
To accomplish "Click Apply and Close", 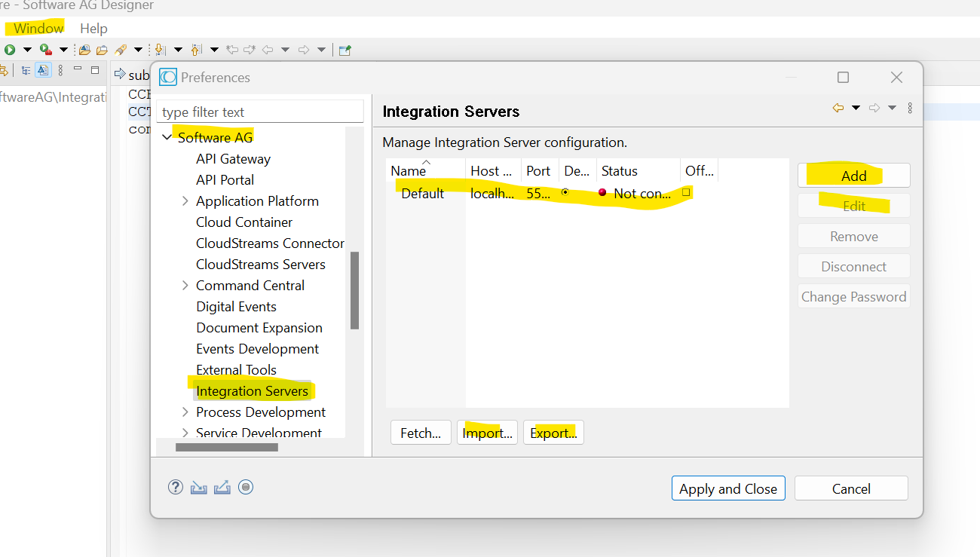I will tap(727, 488).
